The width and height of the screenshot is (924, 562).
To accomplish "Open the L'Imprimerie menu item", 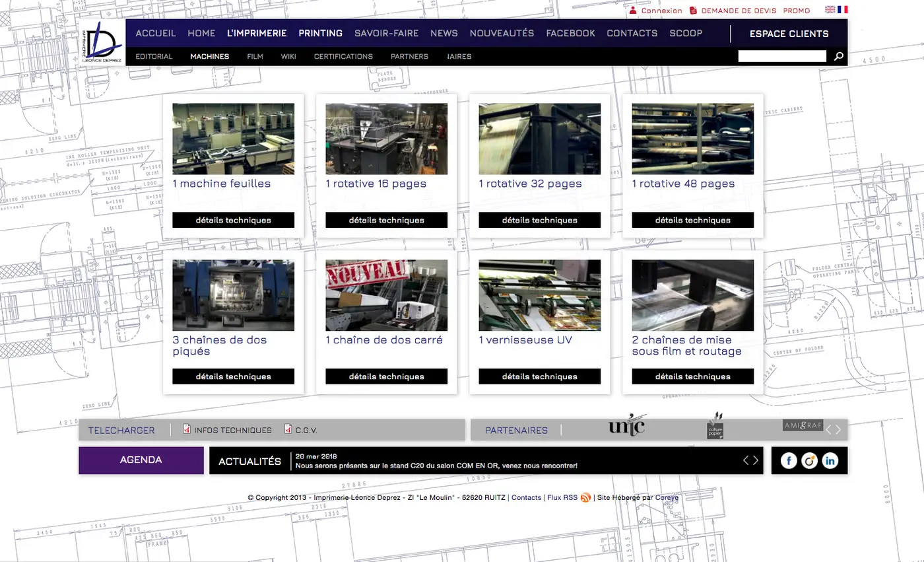I will [x=257, y=33].
